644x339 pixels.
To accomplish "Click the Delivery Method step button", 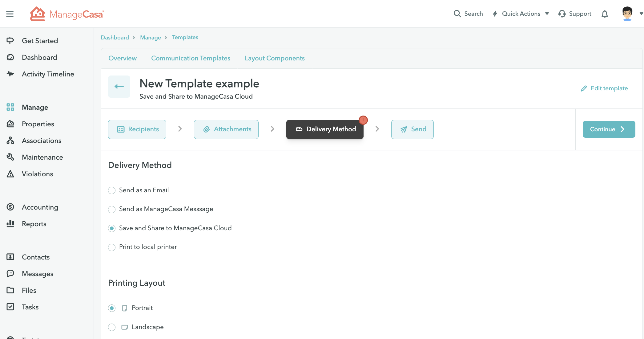I will pyautogui.click(x=325, y=129).
